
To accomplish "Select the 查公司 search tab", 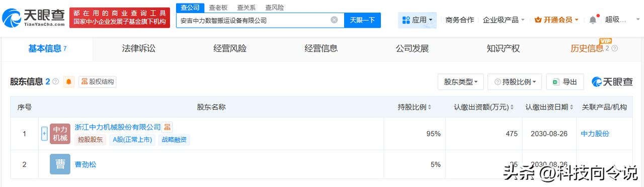I will 190,8.
